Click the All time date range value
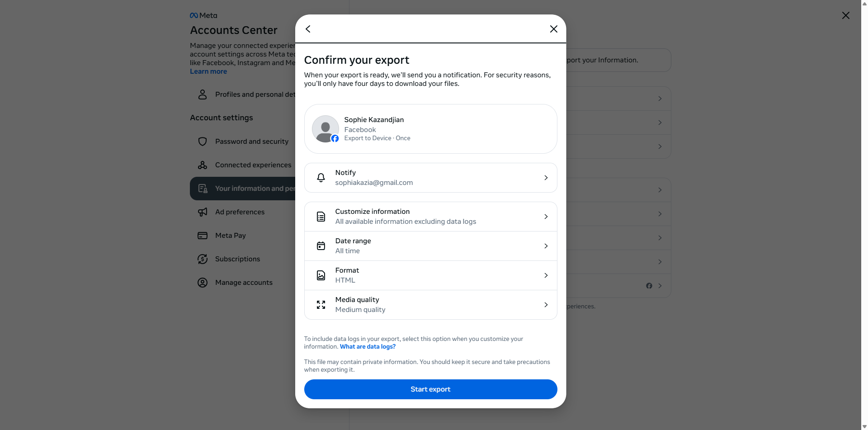This screenshot has height=430, width=868. [x=348, y=251]
